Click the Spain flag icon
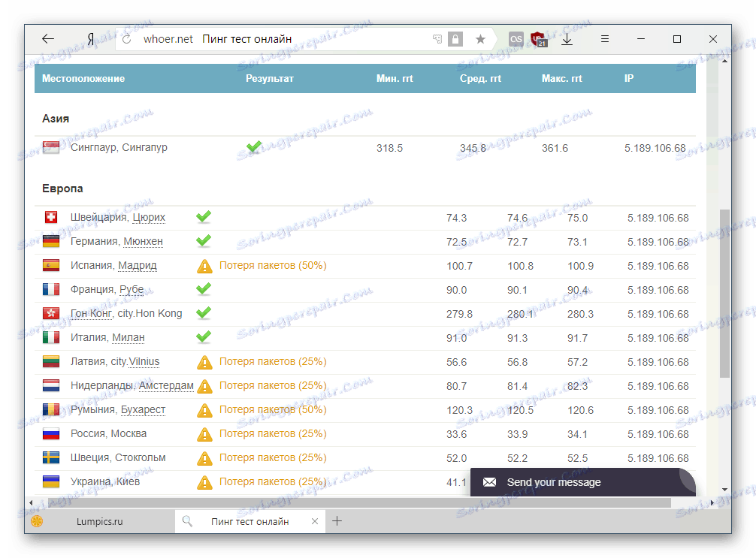 click(x=50, y=266)
